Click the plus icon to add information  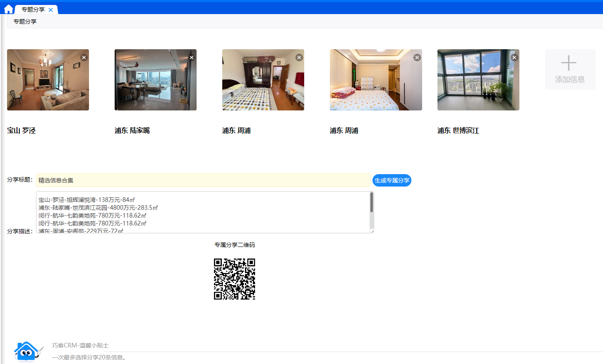click(x=569, y=63)
